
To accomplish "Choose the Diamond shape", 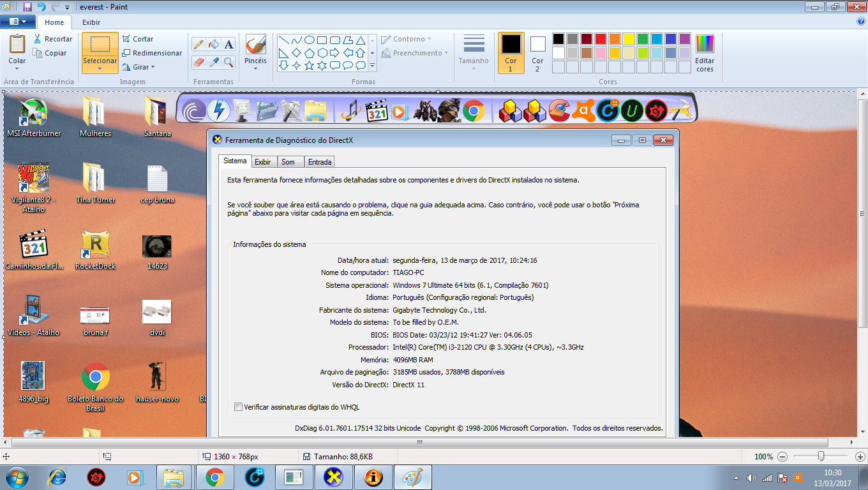I will click(296, 52).
